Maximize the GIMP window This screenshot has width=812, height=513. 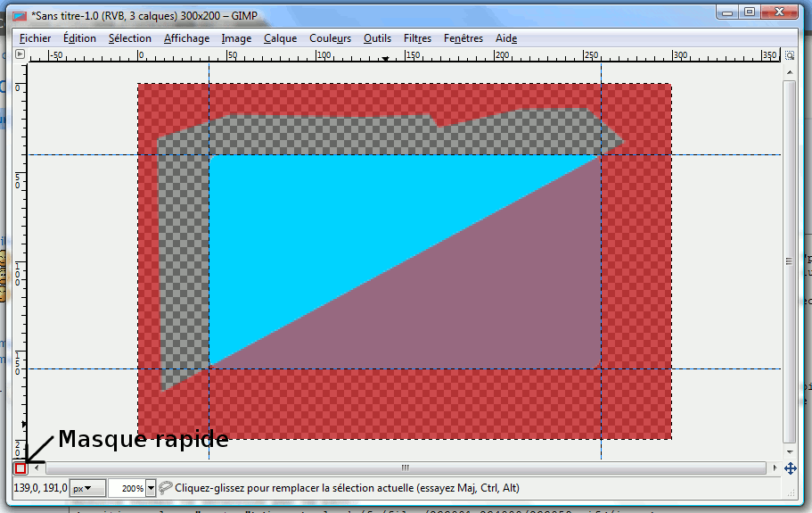coord(750,12)
